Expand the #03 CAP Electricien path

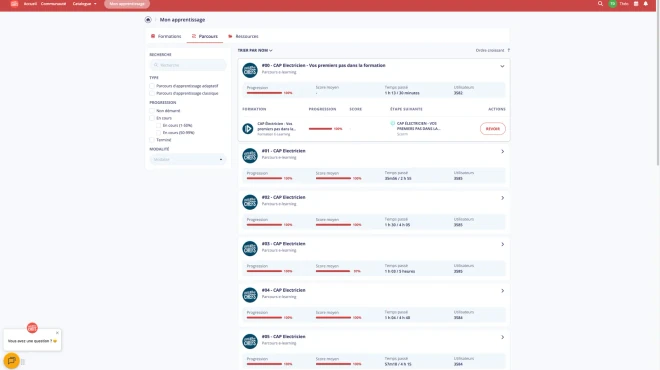pyautogui.click(x=503, y=245)
